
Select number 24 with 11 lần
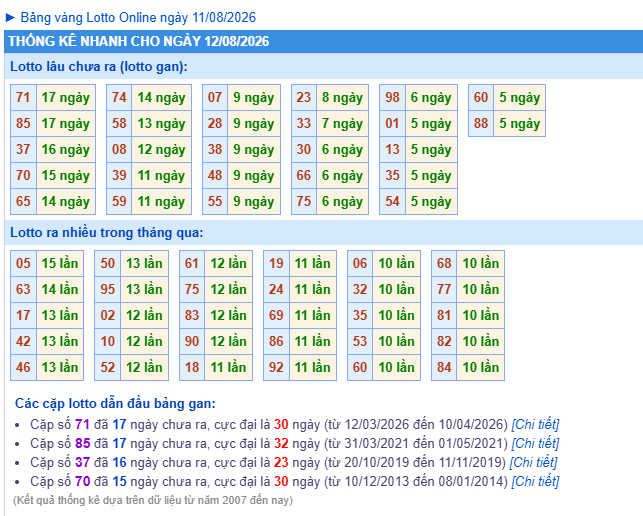[276, 290]
